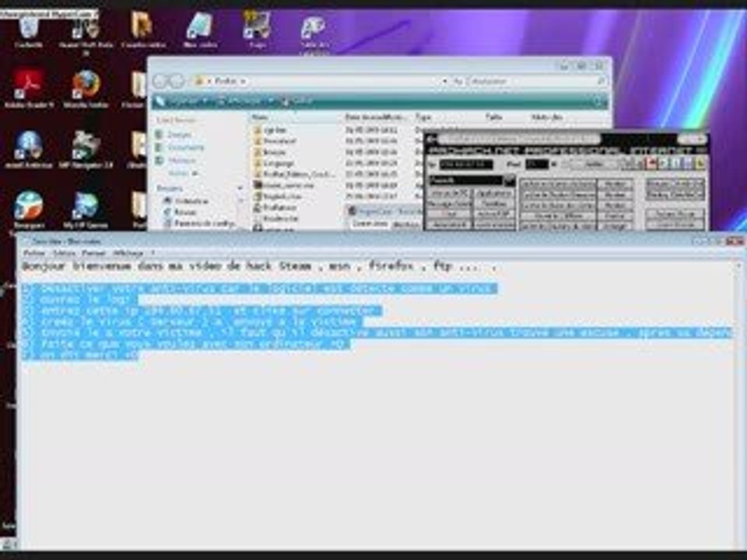747x560 pixels.
Task: Open the Affichage menu in Notepad
Action: (x=128, y=253)
